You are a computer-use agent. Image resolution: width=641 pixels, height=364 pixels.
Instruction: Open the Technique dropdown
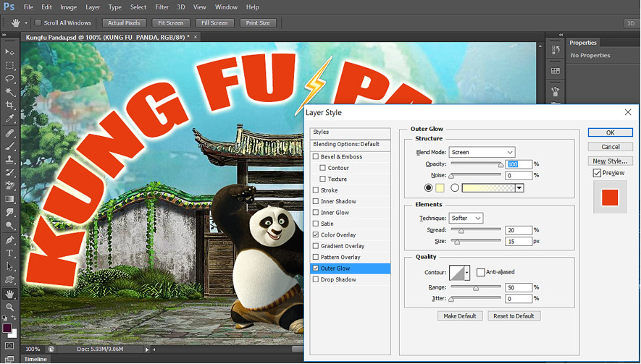466,218
